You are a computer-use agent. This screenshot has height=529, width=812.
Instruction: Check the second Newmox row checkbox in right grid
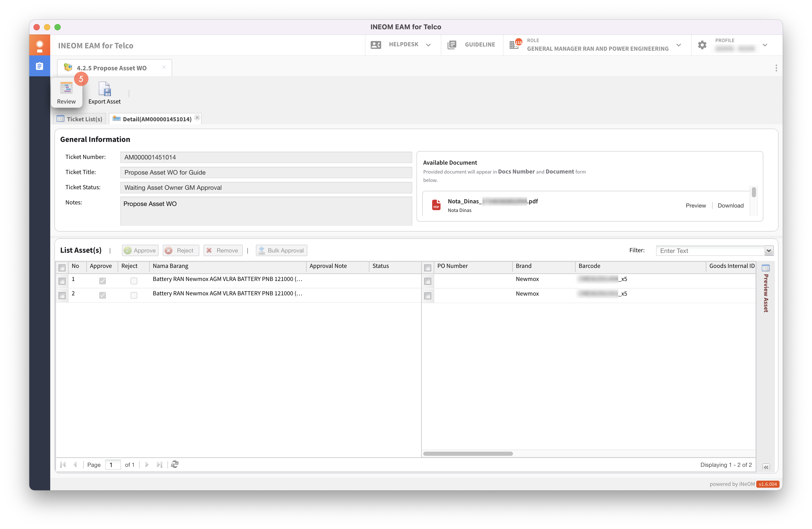click(x=427, y=296)
